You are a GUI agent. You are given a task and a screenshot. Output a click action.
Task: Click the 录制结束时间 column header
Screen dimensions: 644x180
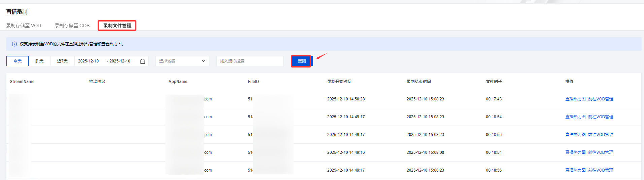419,82
